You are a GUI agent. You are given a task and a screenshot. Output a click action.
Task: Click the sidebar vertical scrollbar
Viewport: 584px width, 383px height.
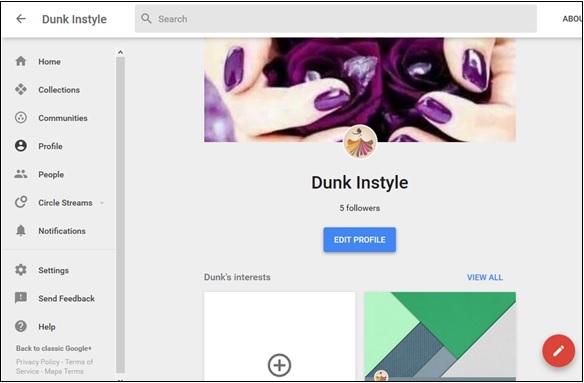click(120, 214)
